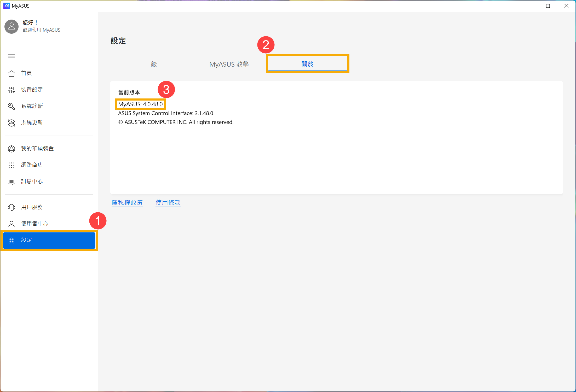Click the customer service headset icon

pos(11,207)
